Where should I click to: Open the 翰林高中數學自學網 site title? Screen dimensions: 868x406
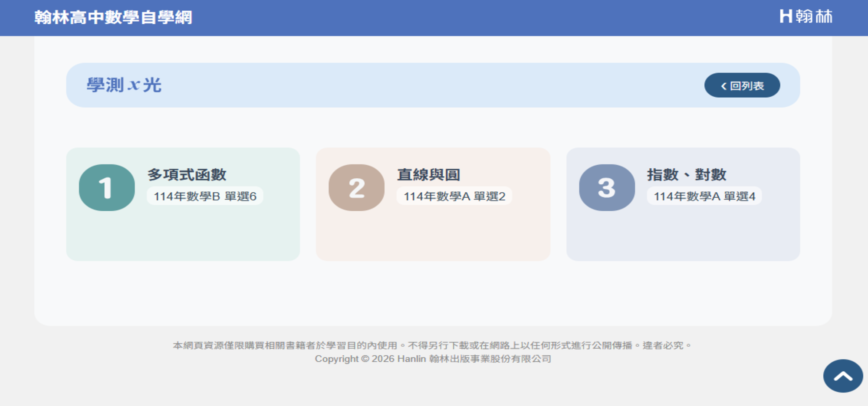(x=113, y=17)
